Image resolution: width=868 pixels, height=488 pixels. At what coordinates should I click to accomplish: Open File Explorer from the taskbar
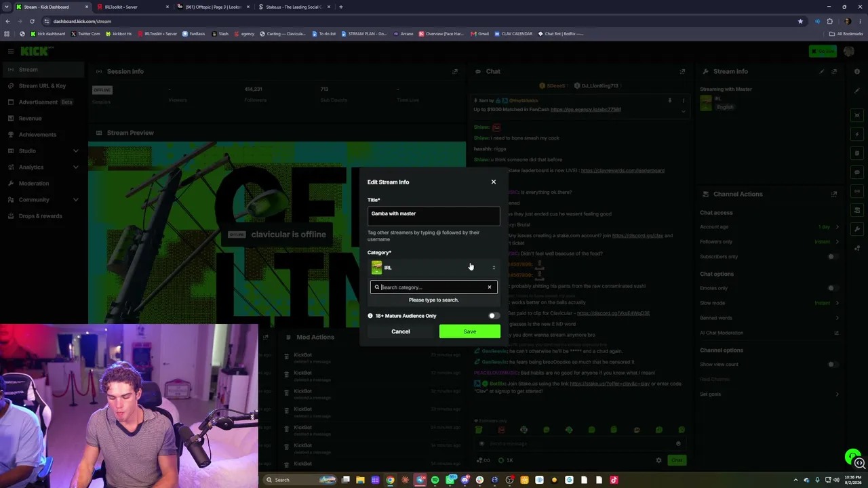pyautogui.click(x=361, y=480)
